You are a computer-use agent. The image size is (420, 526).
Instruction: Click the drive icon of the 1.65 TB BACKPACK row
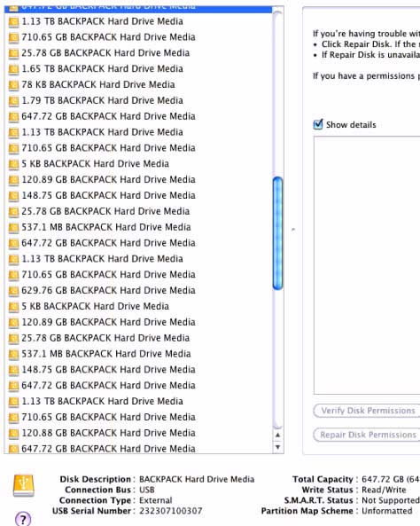[x=13, y=69]
